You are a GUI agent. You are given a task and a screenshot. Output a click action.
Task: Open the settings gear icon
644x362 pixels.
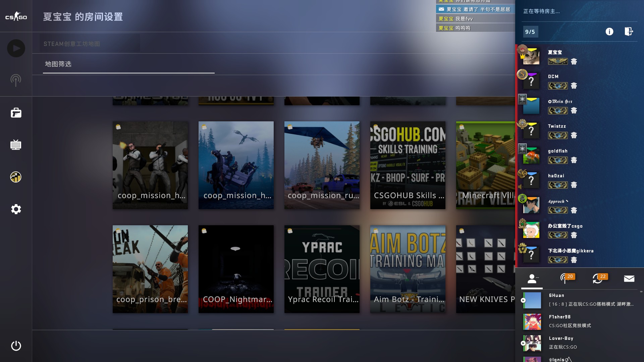click(x=16, y=209)
